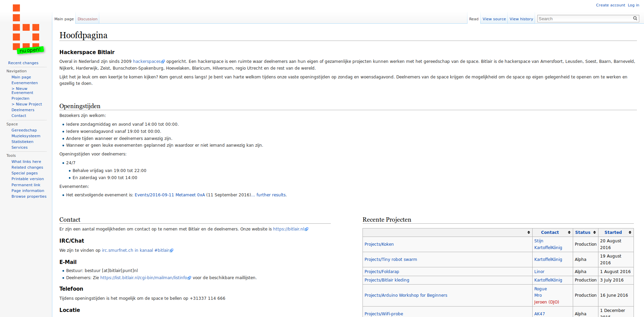Open the View source tab
The image size is (644, 317).
click(x=494, y=19)
